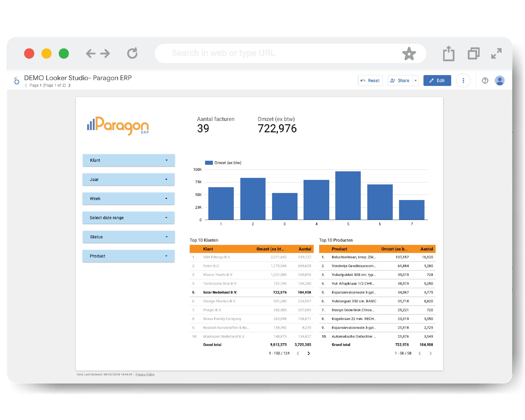Screen dimensions: 525x420
Task: Select the Kogelkraan 22 mm product row
Action: (x=377, y=319)
